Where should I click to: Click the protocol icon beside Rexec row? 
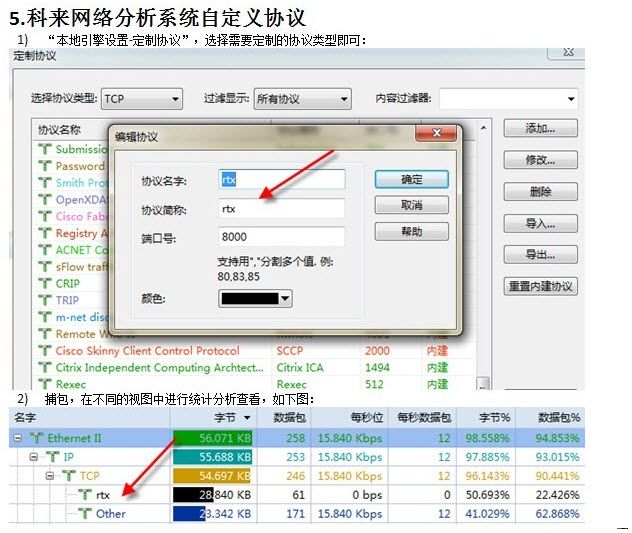tap(45, 384)
